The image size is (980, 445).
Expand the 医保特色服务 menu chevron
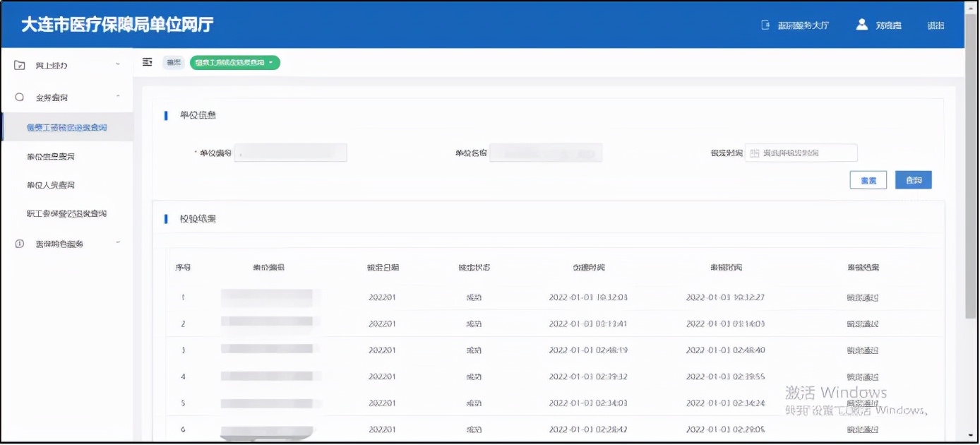tap(118, 243)
